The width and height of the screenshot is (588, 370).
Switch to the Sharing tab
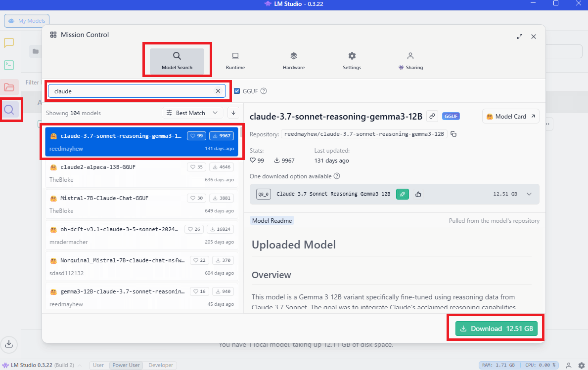(410, 61)
